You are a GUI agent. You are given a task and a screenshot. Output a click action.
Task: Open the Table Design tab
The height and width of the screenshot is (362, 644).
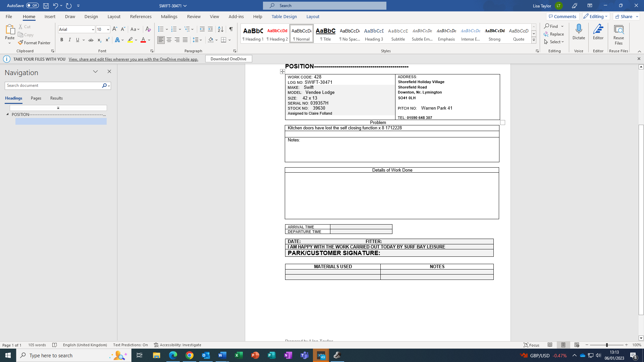click(x=284, y=16)
